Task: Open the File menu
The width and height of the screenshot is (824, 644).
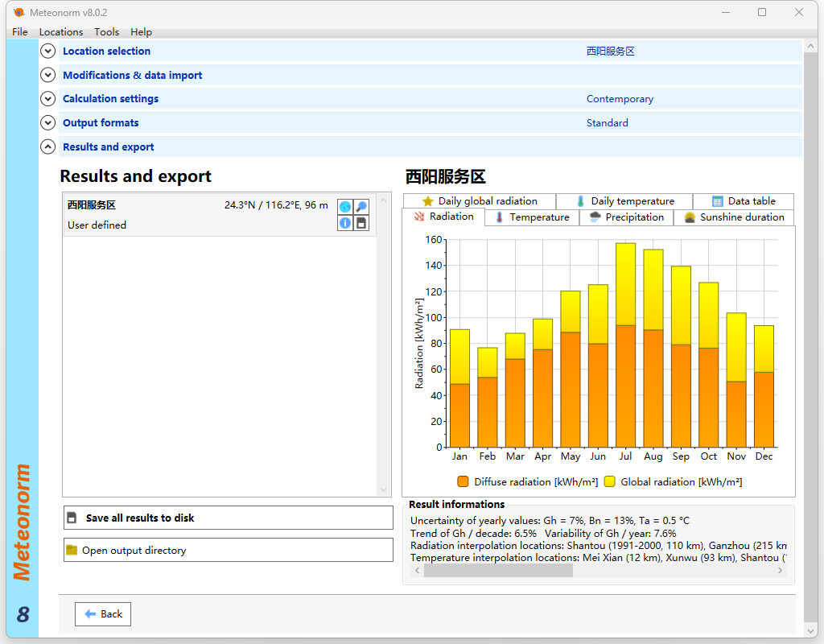Action: (20, 32)
